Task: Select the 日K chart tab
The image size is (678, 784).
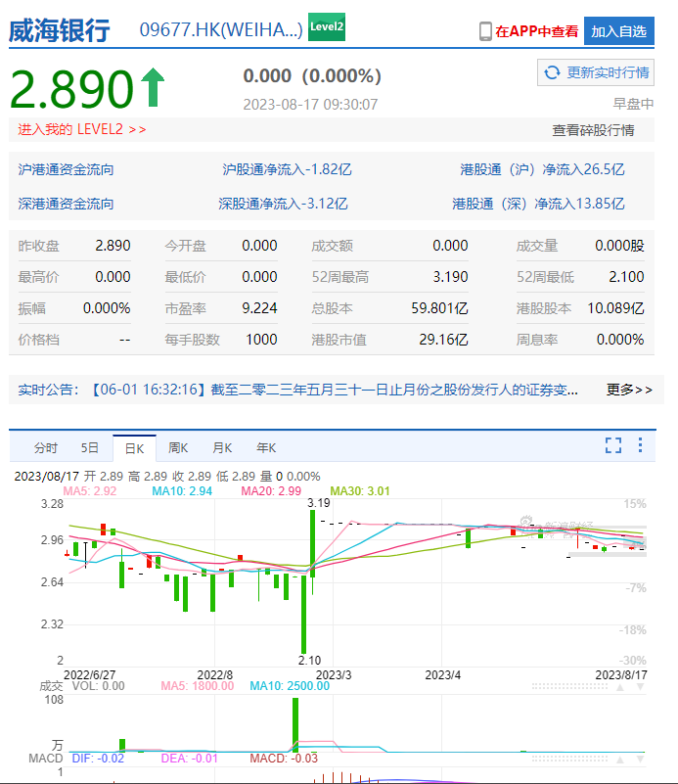Action: (x=134, y=448)
